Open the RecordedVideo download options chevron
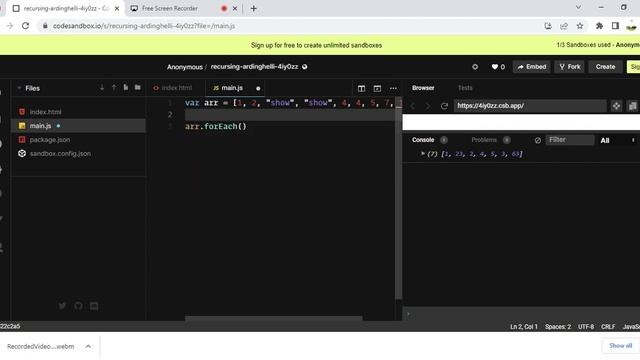The image size is (640, 360). coord(88,346)
